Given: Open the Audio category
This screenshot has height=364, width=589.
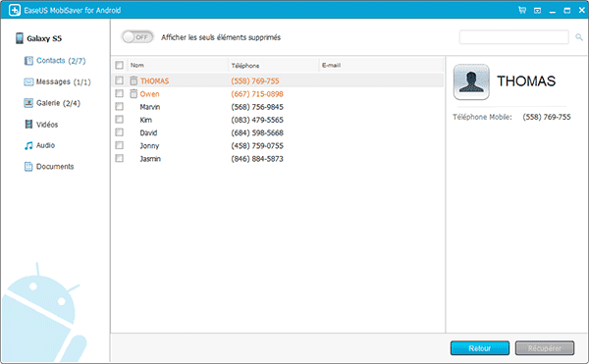Looking at the screenshot, I should 39,145.
